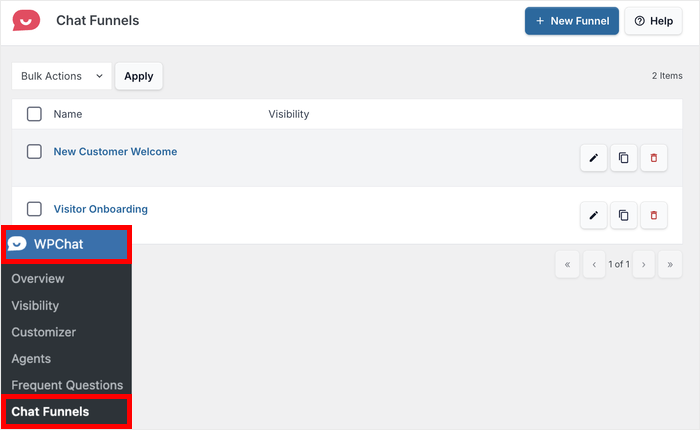The image size is (700, 430).
Task: Duplicate the New Customer Welcome funnel
Action: 623,158
